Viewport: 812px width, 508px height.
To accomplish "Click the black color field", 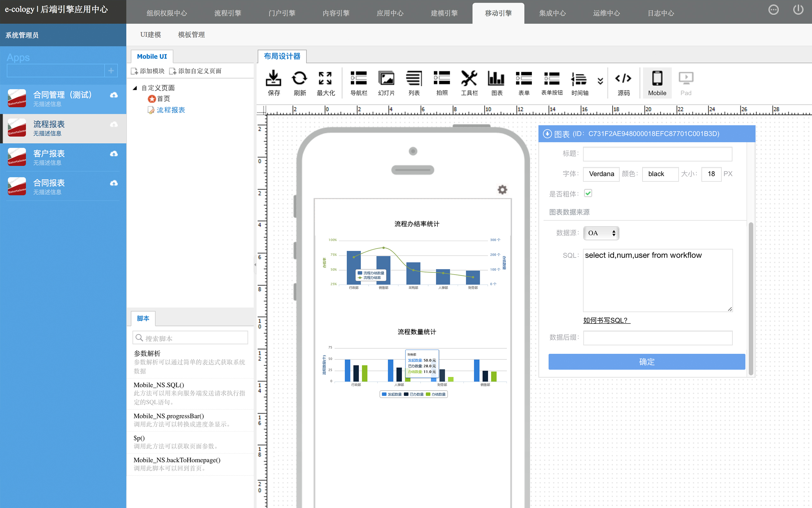I will (x=660, y=174).
